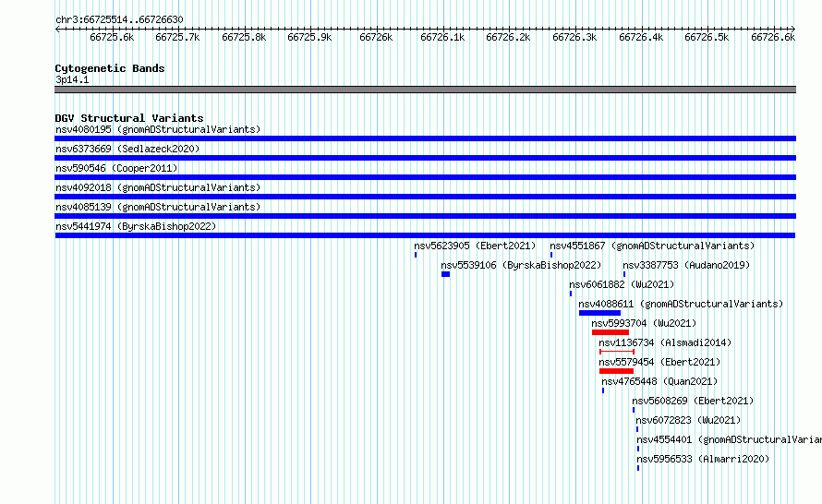Viewport: 822px width, 504px height.
Task: Click the 66726.3k ruler position
Action: pyautogui.click(x=574, y=37)
